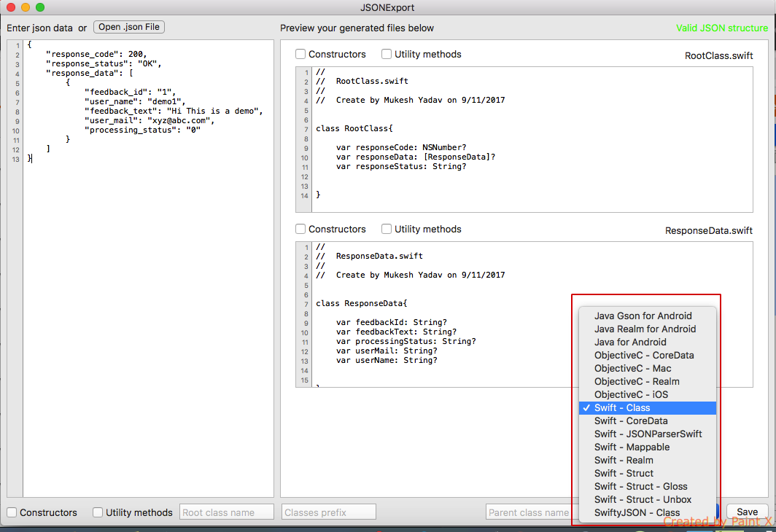
Task: Choose Swift - Mappable from dropdown
Action: 632,447
